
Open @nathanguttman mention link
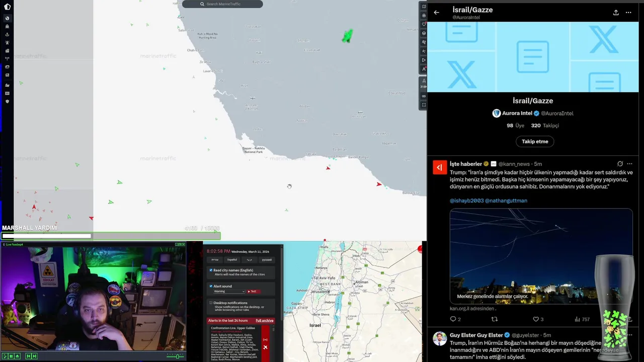pyautogui.click(x=506, y=201)
